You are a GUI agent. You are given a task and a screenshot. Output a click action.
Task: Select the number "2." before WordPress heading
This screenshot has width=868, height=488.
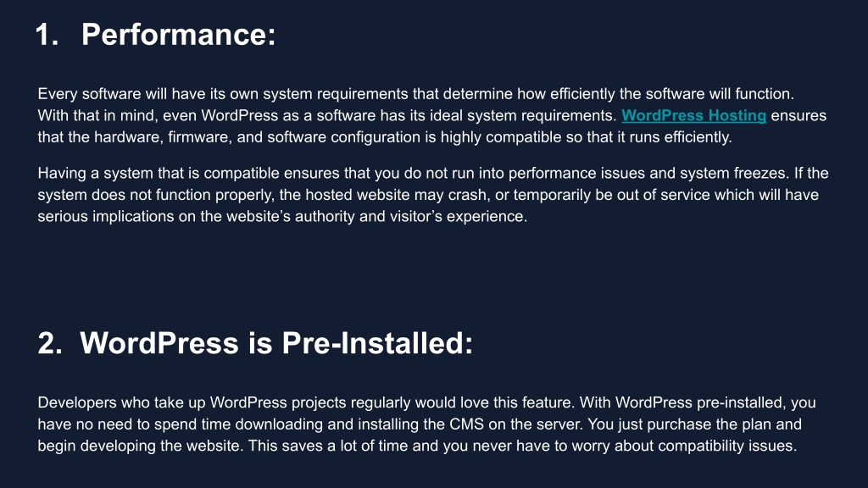click(50, 343)
